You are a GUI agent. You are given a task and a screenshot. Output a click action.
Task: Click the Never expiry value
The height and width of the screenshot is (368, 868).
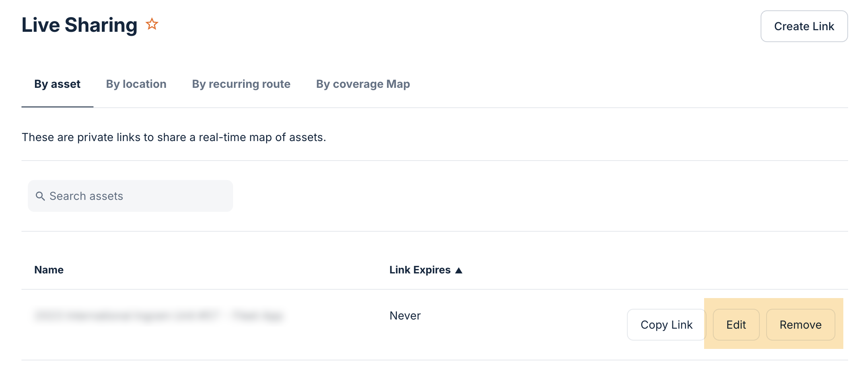tap(405, 316)
